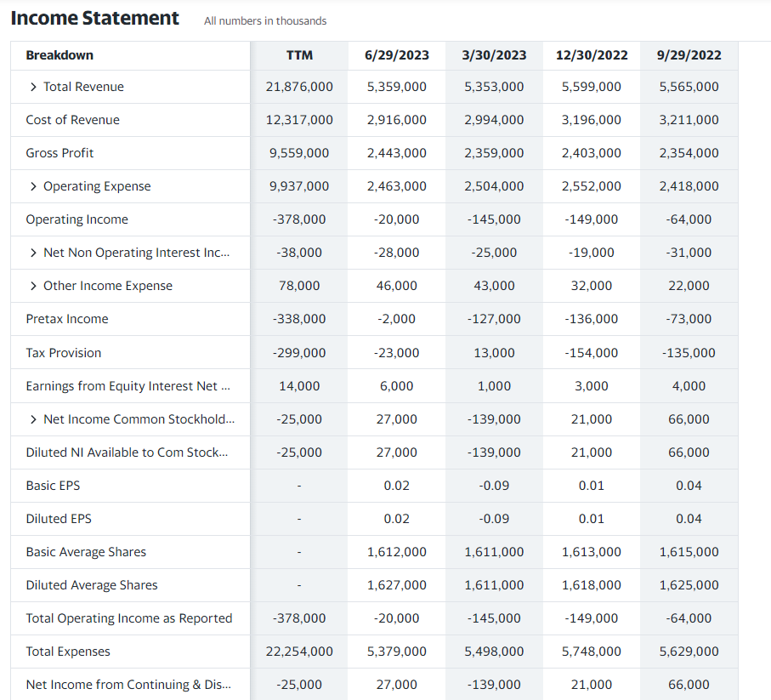Expand Net Income Common Stockholders row
The image size is (771, 700).
[33, 419]
